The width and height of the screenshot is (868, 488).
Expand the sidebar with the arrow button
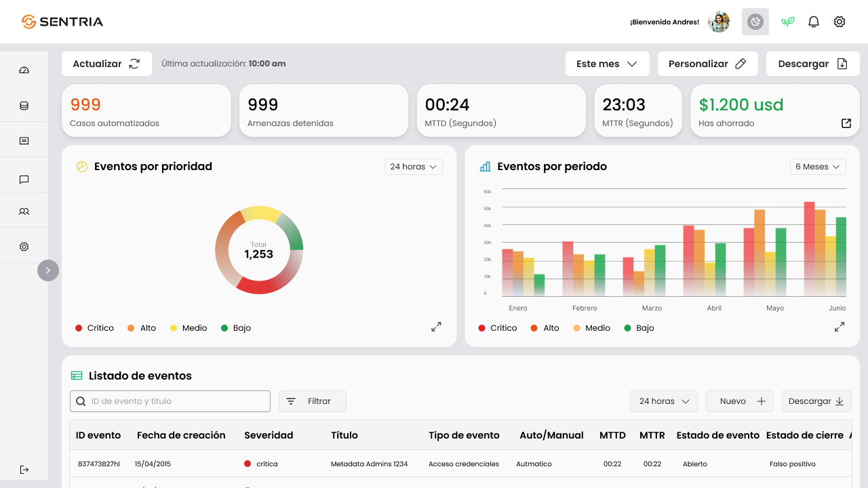click(48, 270)
